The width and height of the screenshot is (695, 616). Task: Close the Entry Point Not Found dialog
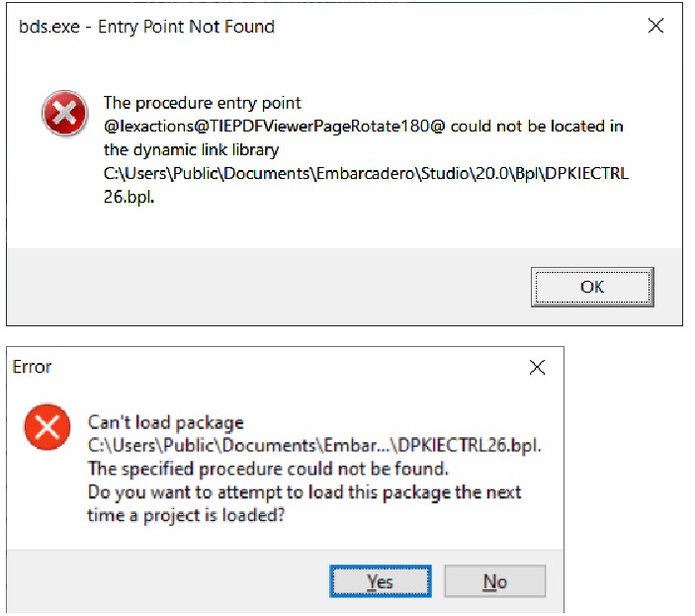pyautogui.click(x=654, y=27)
